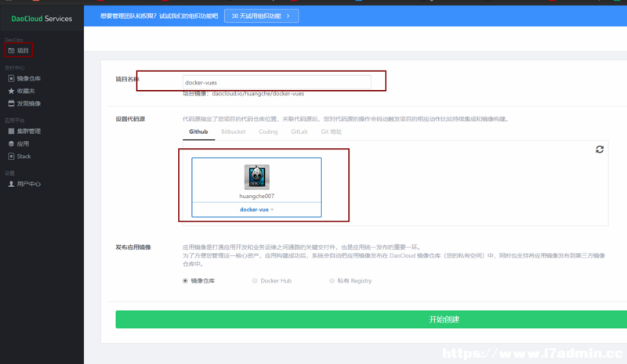Open 集群管理 in the sidebar
The height and width of the screenshot is (364, 627).
point(29,131)
